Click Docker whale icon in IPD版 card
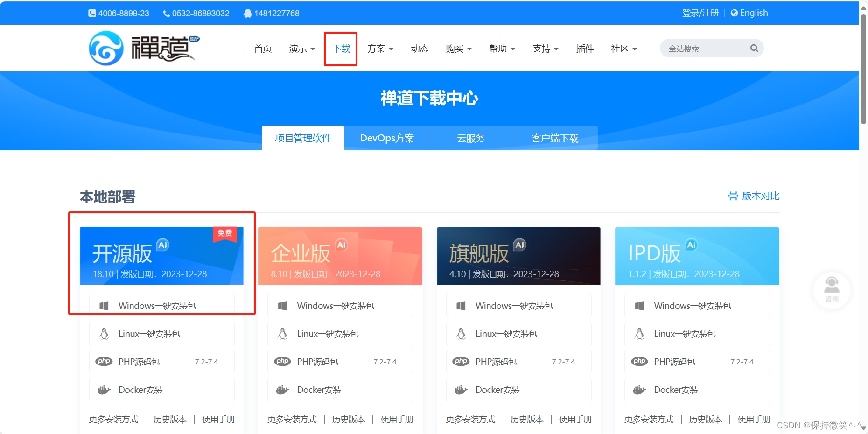 (639, 390)
